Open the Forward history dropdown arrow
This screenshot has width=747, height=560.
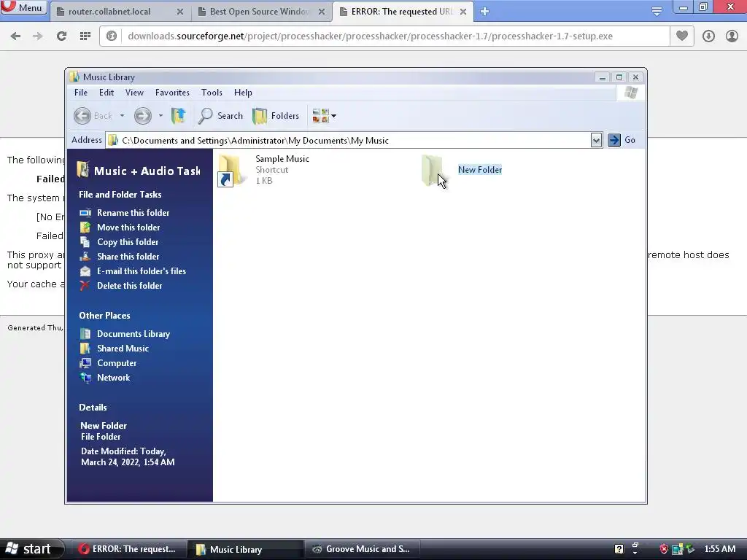click(x=160, y=116)
